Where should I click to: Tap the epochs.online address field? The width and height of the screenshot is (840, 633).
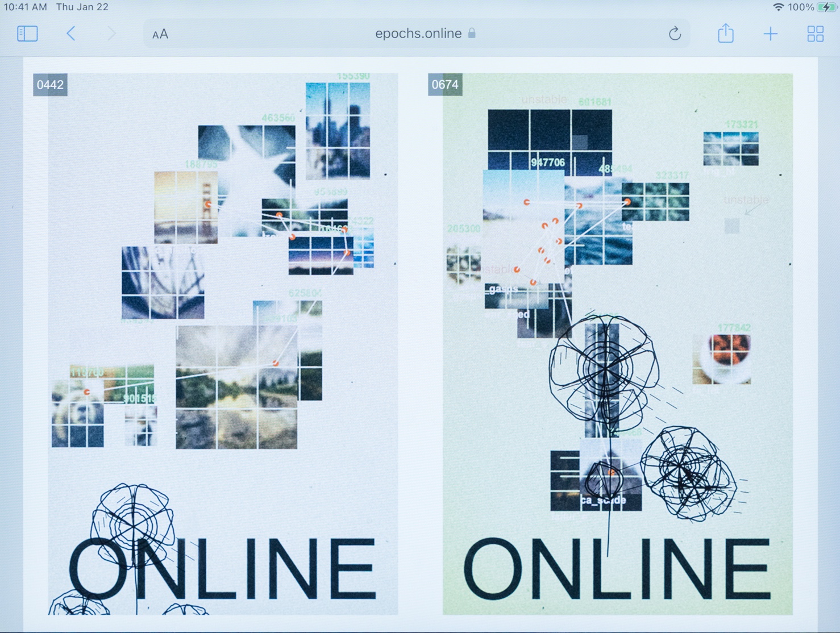[x=418, y=34]
